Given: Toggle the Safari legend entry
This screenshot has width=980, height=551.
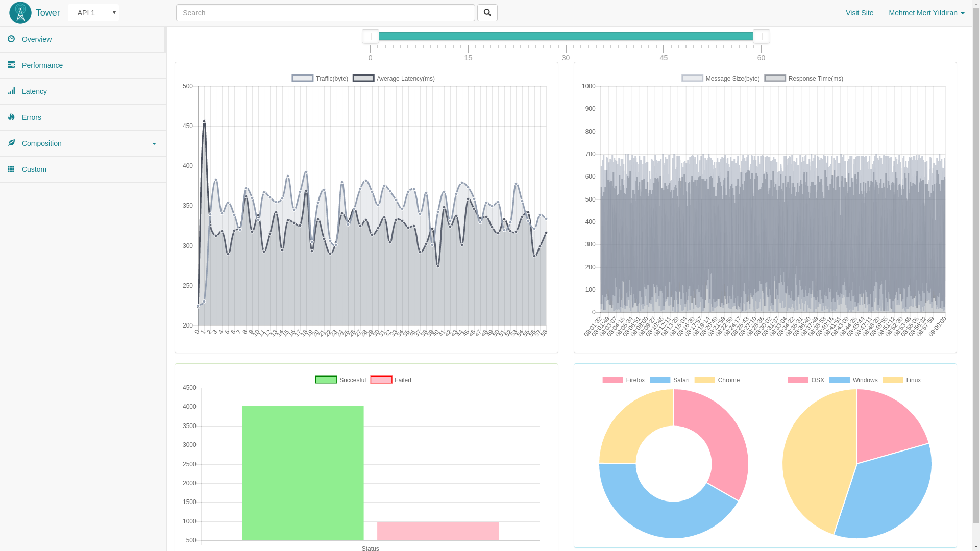Looking at the screenshot, I should click(x=670, y=380).
